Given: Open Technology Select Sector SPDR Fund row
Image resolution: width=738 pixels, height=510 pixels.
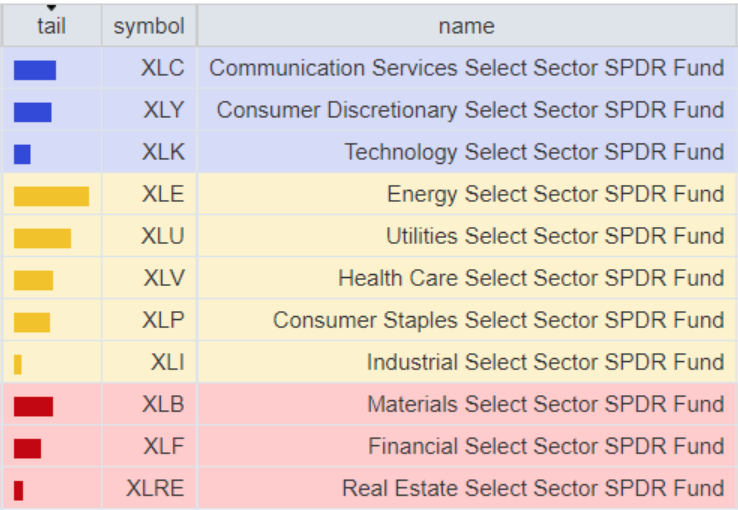Looking at the screenshot, I should point(534,153).
